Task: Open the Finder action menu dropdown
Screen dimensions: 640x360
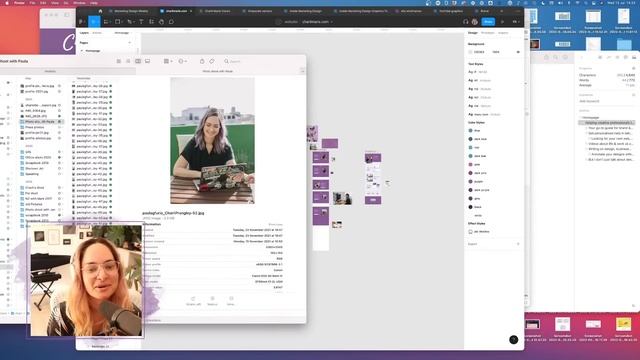Action: point(182,61)
